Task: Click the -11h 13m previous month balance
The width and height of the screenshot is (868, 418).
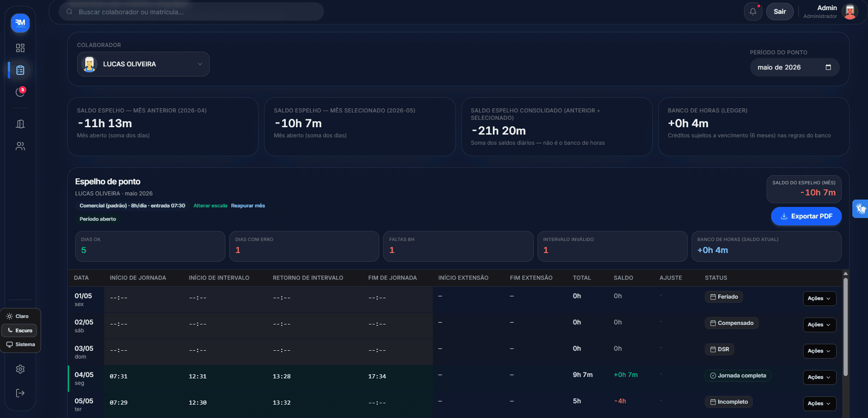Action: point(105,124)
